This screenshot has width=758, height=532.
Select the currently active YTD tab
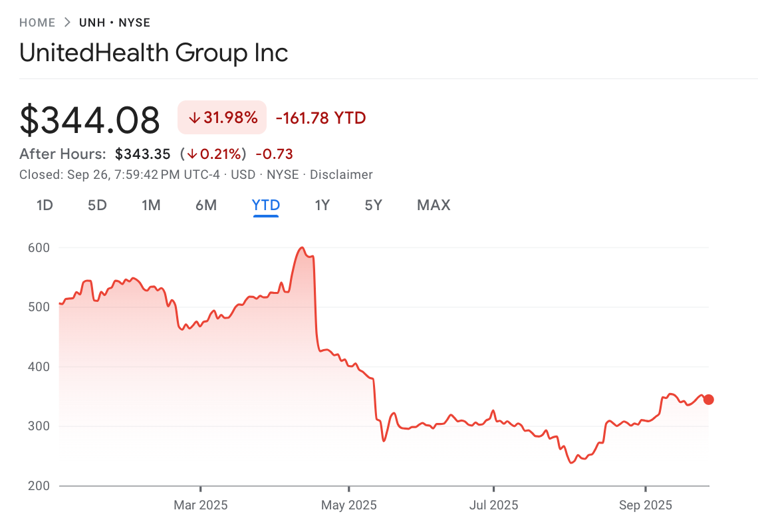pos(265,205)
